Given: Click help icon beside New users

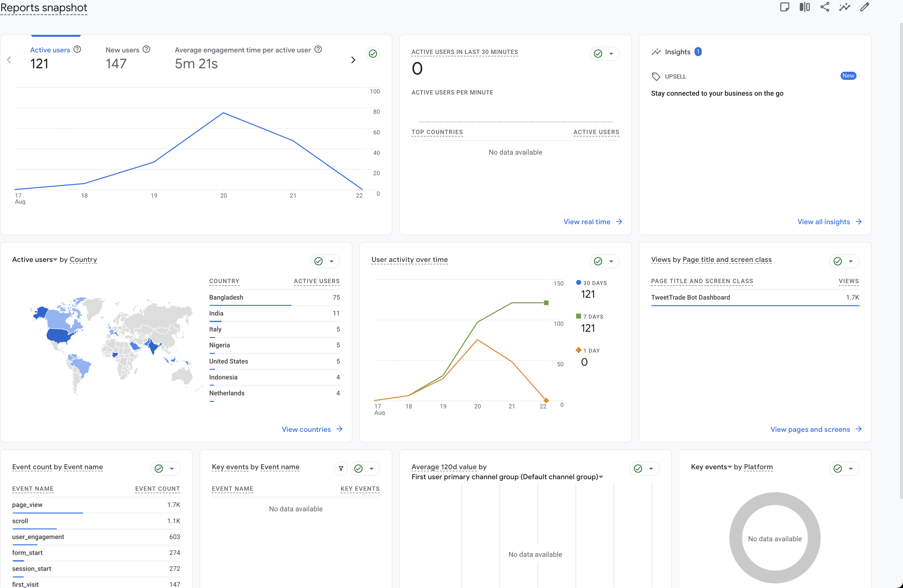Looking at the screenshot, I should [x=146, y=49].
